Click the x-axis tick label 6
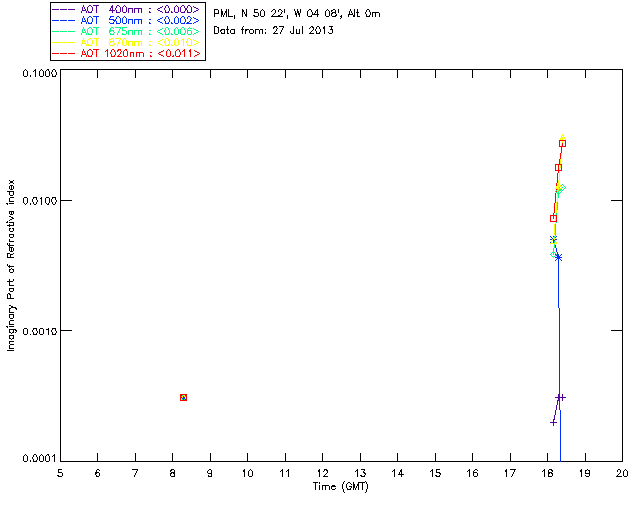640x512 pixels. [x=98, y=474]
